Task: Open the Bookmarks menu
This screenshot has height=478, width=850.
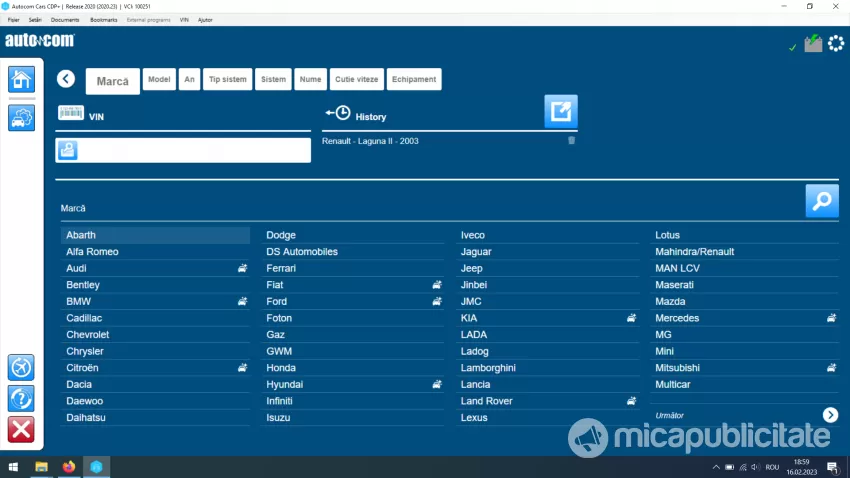Action: tap(104, 20)
